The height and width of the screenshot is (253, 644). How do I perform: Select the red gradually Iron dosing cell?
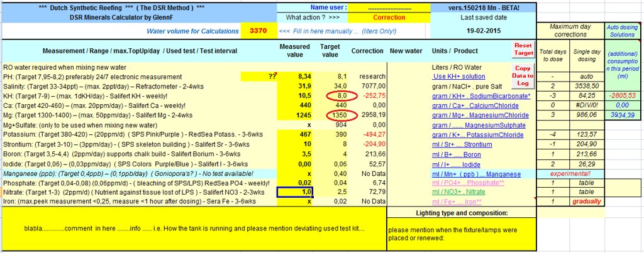click(x=587, y=202)
